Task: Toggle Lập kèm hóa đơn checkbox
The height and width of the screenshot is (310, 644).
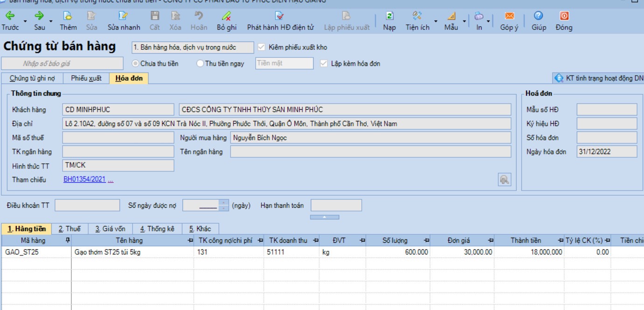Action: [324, 63]
